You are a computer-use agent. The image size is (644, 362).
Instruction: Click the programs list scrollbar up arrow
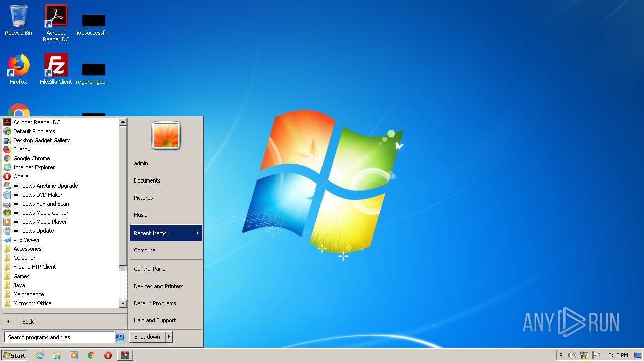pos(123,122)
